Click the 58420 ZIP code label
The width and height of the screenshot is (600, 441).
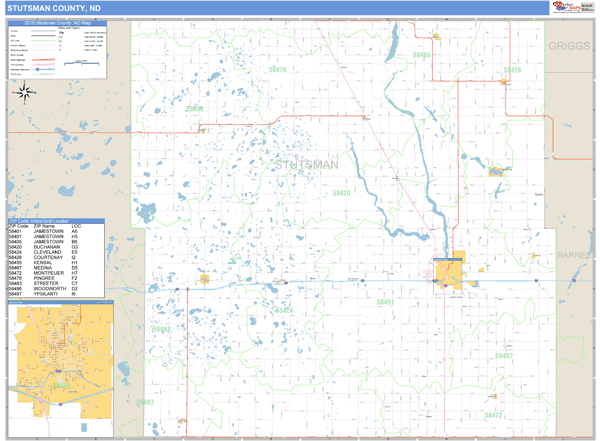[x=342, y=192]
